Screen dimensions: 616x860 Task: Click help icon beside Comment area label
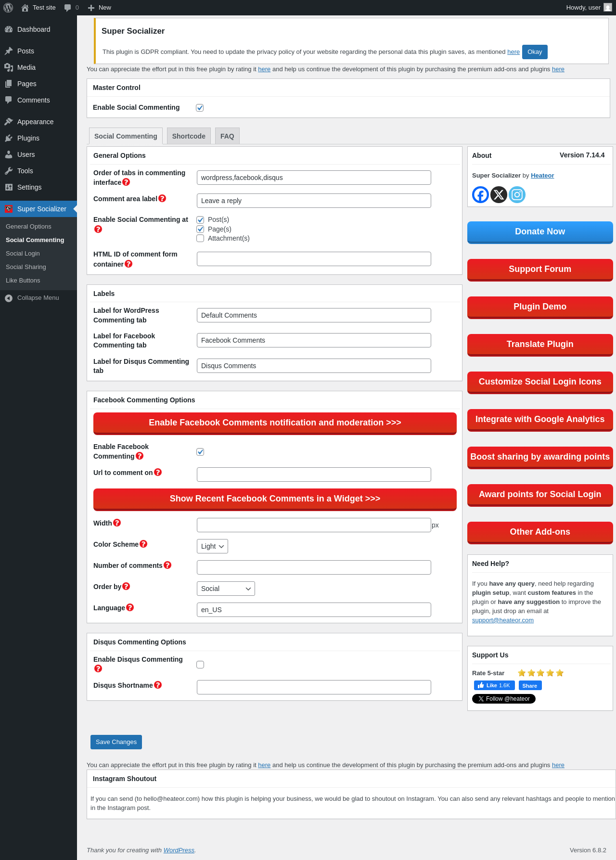coord(162,198)
